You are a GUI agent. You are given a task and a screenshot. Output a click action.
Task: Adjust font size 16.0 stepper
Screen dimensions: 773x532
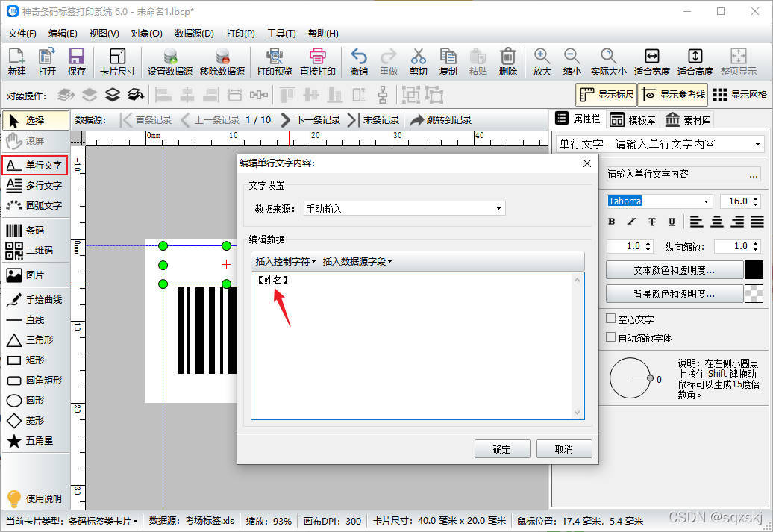coord(756,201)
